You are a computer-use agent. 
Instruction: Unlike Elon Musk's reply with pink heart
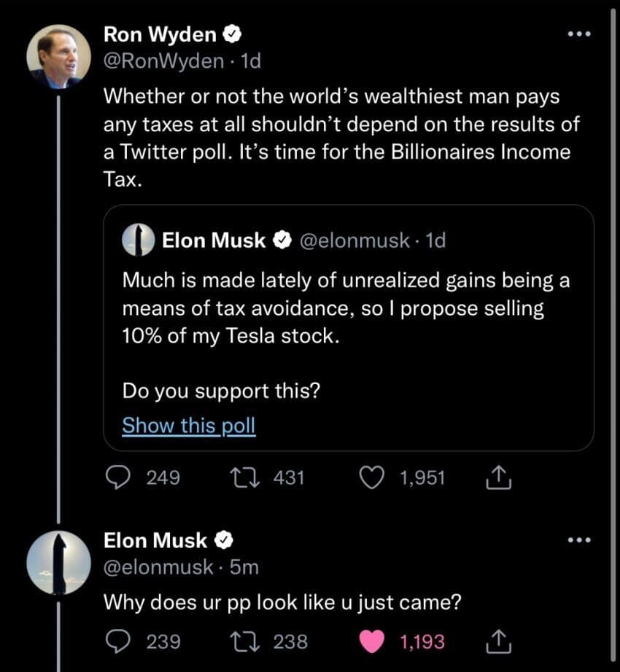click(x=373, y=641)
